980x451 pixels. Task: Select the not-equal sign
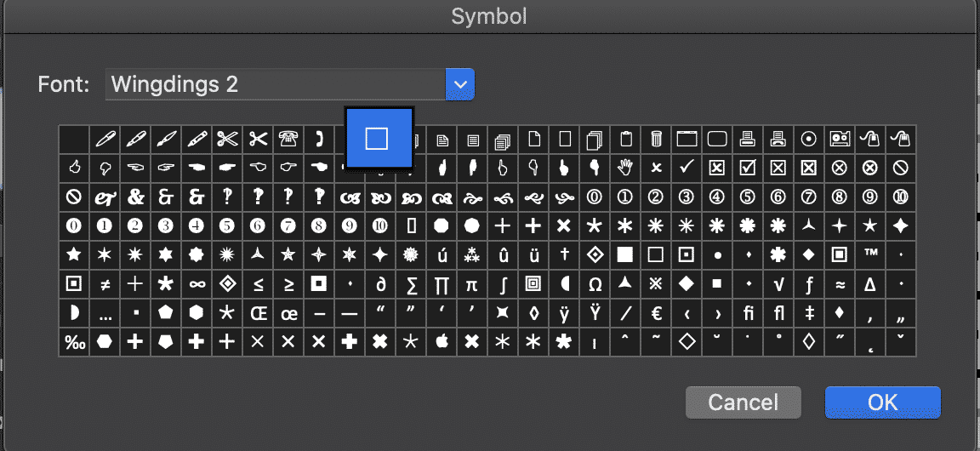pyautogui.click(x=105, y=283)
